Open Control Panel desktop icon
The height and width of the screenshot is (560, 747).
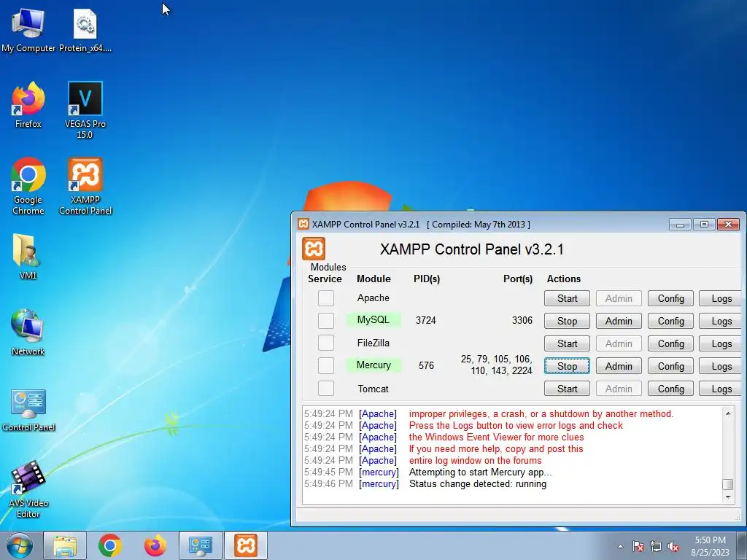pos(28,410)
